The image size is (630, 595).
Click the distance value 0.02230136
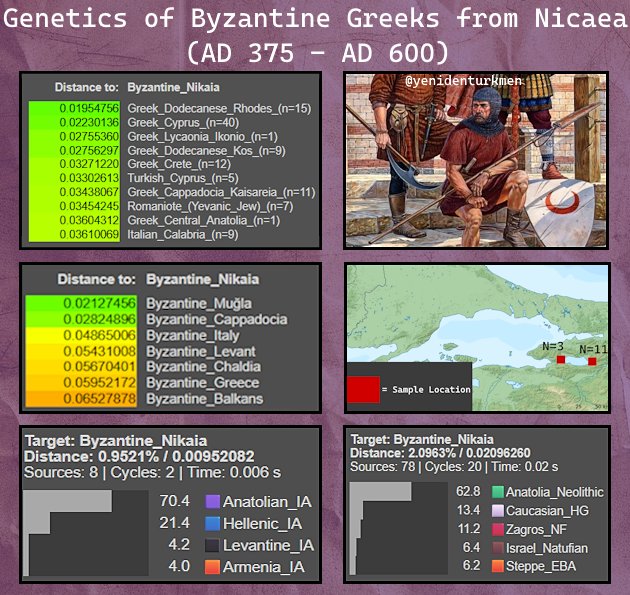89,123
